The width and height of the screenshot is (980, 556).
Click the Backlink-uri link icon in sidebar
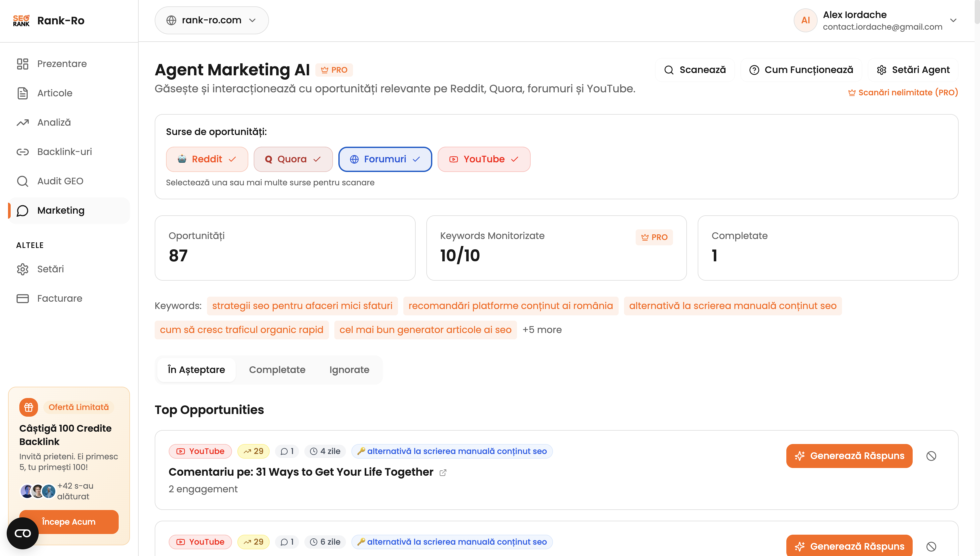pyautogui.click(x=23, y=152)
